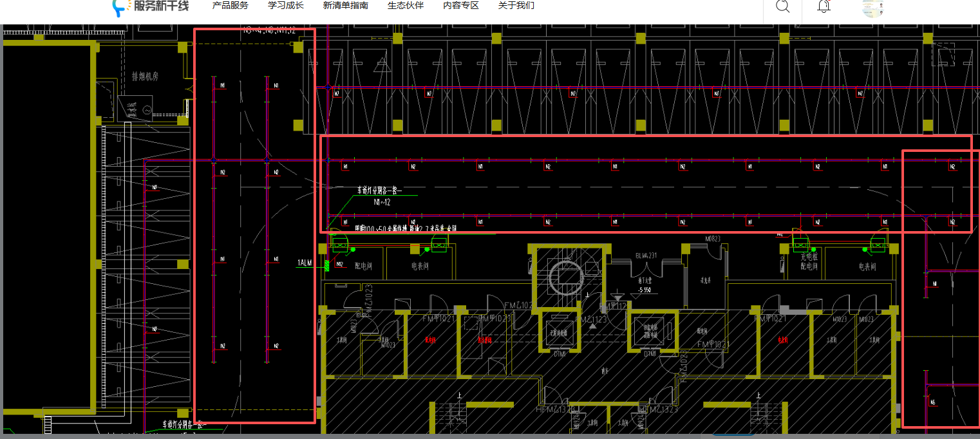
Task: Open the 关于我们 page
Action: 516,6
